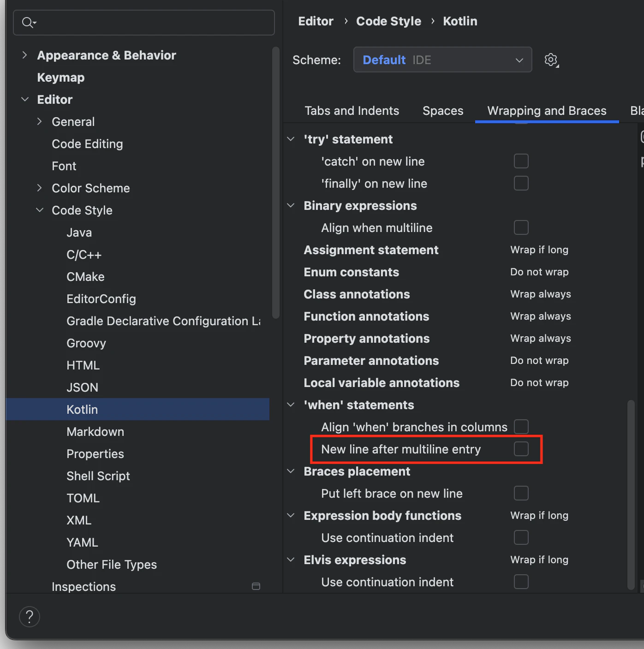The width and height of the screenshot is (644, 649).
Task: Enable 'catch' on new line checkbox
Action: pyautogui.click(x=521, y=161)
